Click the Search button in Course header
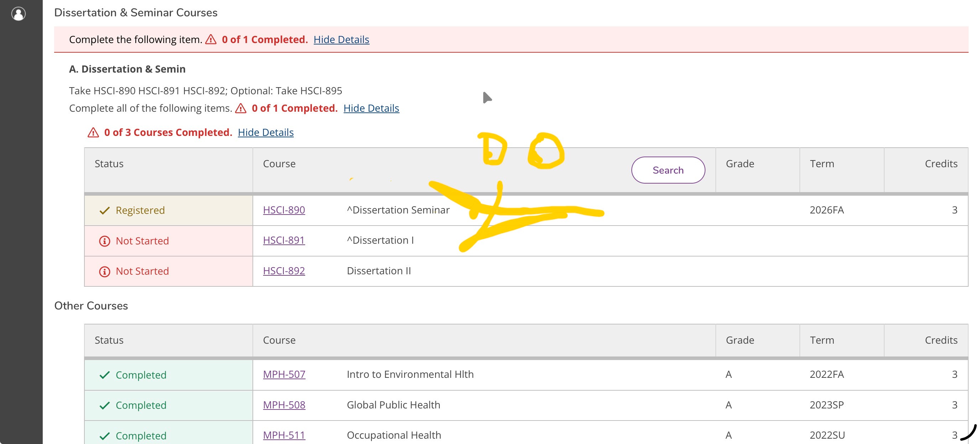 point(668,170)
